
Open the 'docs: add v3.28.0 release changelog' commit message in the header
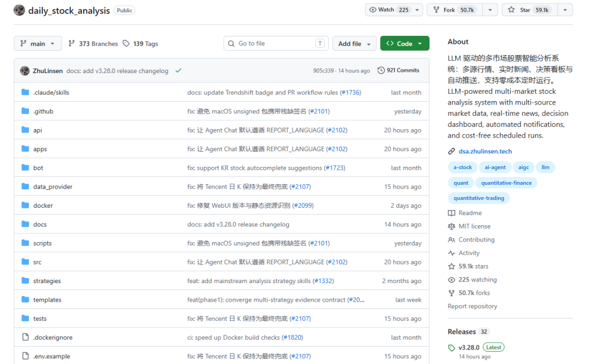coord(117,71)
